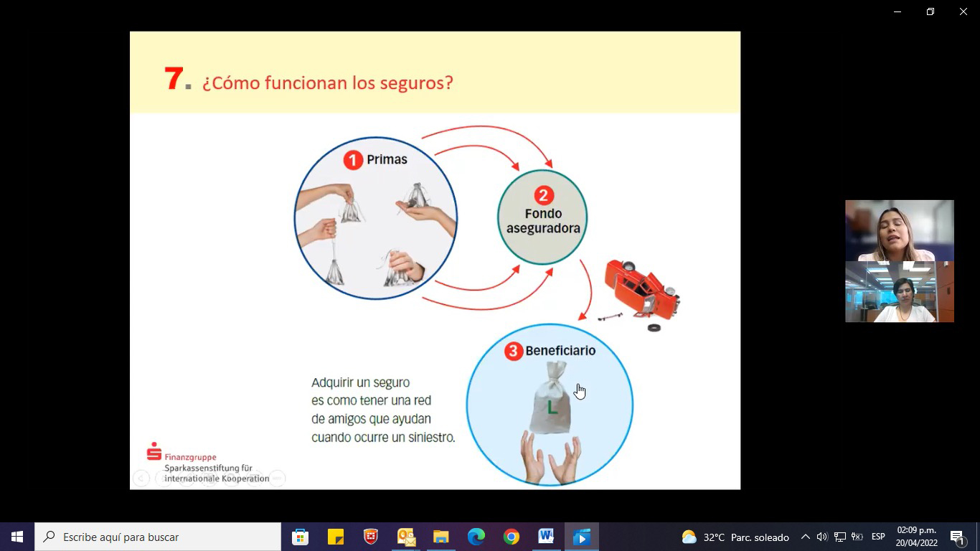Click the 'Sparkassenstiftung für' text
This screenshot has width=980, height=551.
tap(208, 468)
